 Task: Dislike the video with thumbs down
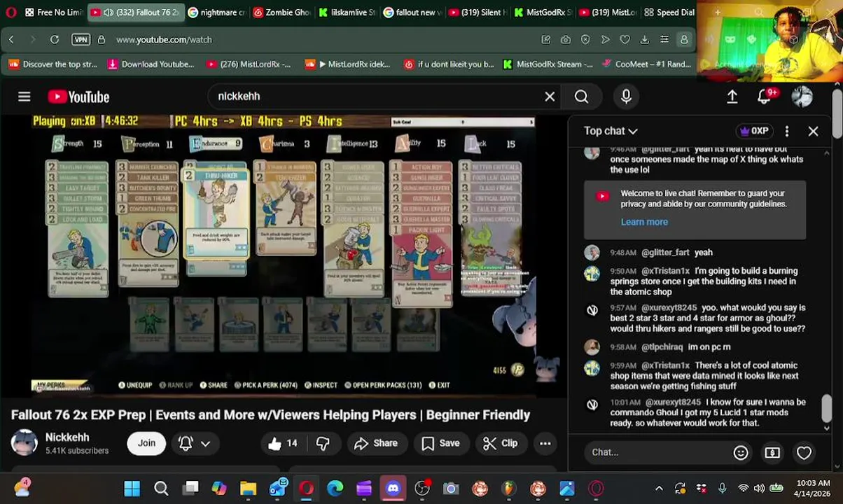323,443
